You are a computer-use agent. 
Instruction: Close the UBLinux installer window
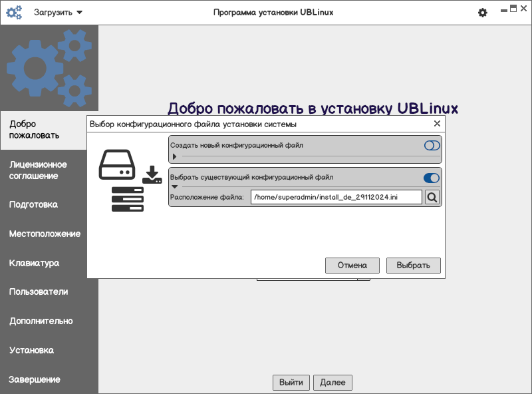(524, 9)
